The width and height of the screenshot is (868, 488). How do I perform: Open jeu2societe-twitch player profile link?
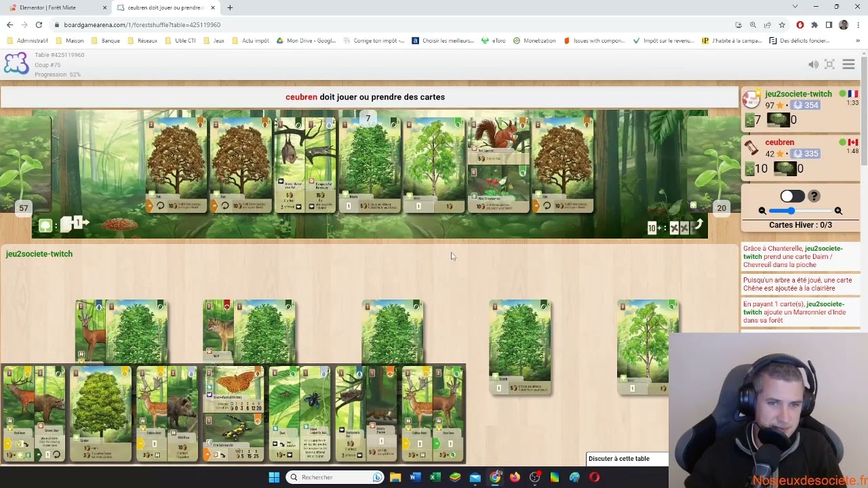798,94
